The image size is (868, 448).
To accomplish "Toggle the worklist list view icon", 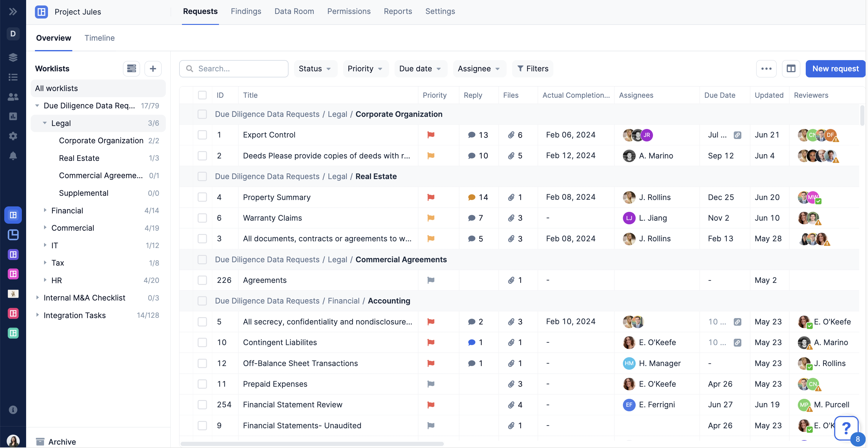I will (x=132, y=69).
